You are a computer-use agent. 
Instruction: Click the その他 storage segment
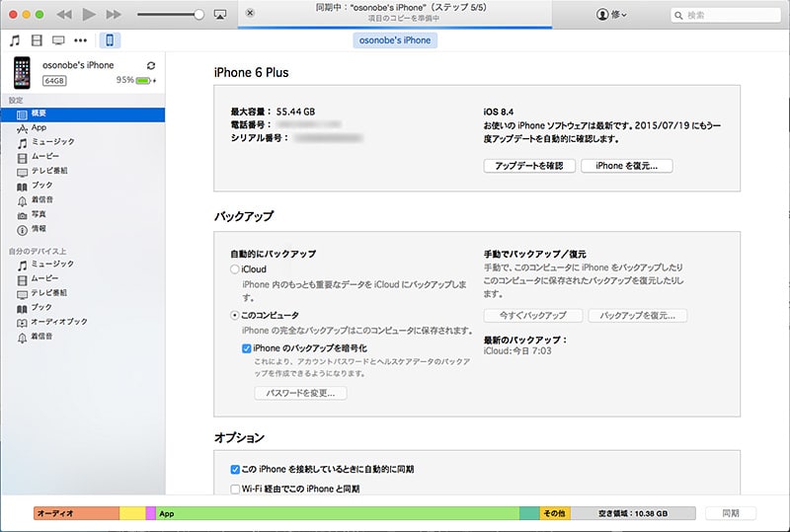point(555,513)
